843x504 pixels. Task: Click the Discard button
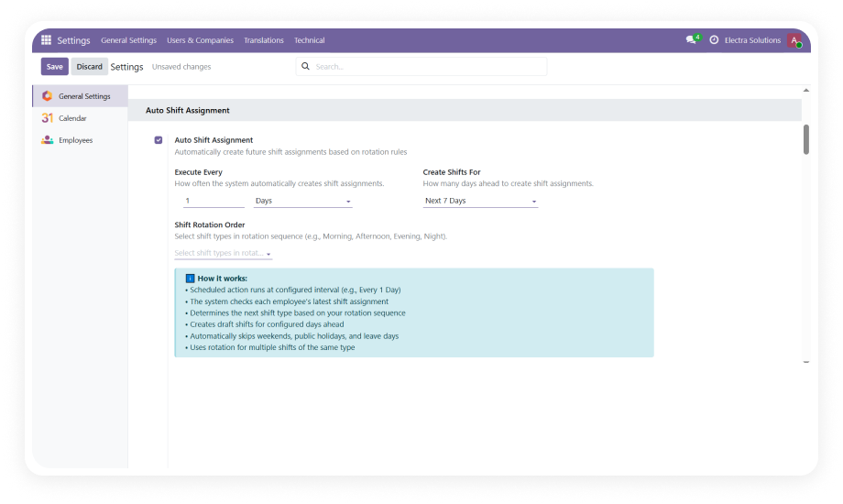[x=89, y=66]
